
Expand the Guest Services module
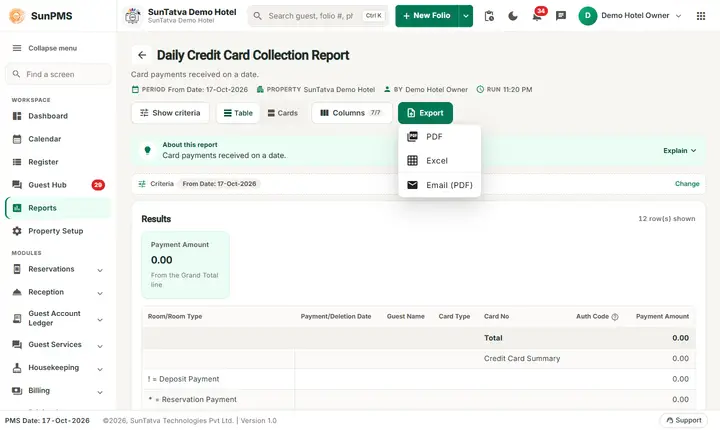click(58, 345)
